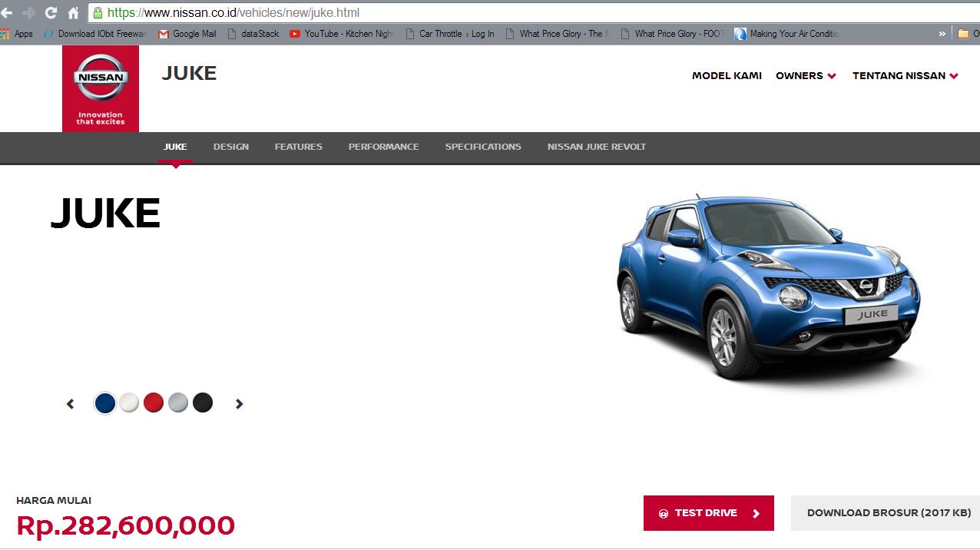
Task: Select the white color swatch
Action: click(x=129, y=403)
